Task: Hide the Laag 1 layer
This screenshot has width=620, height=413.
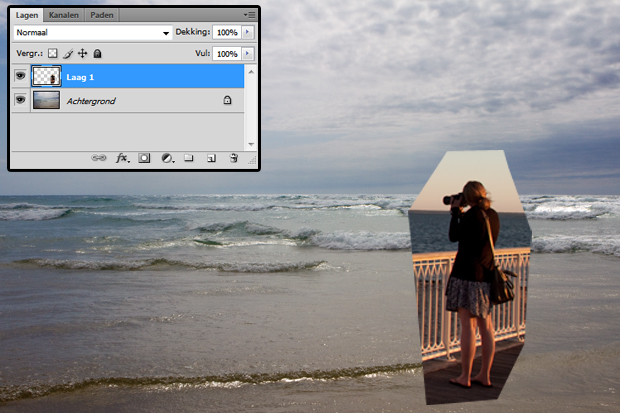Action: coord(20,76)
